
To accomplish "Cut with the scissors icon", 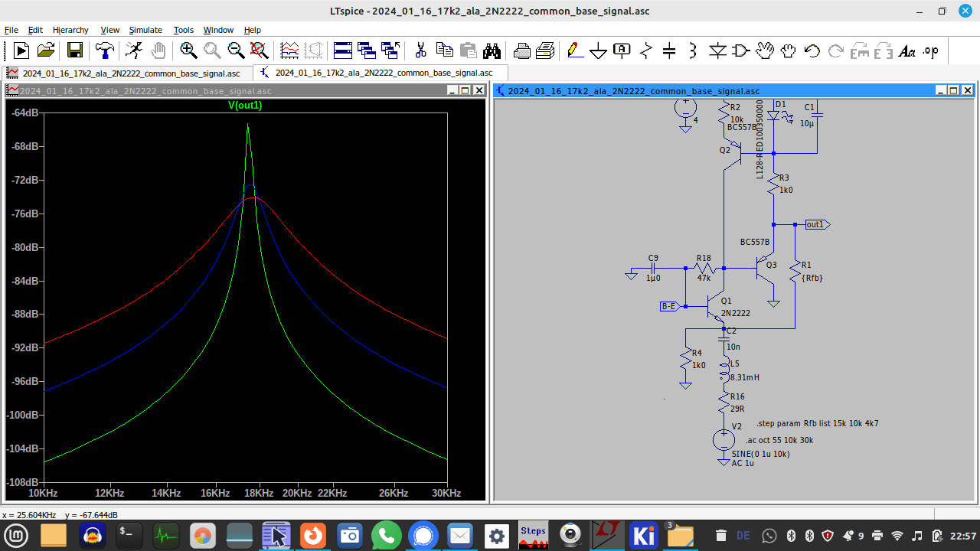I will click(420, 51).
